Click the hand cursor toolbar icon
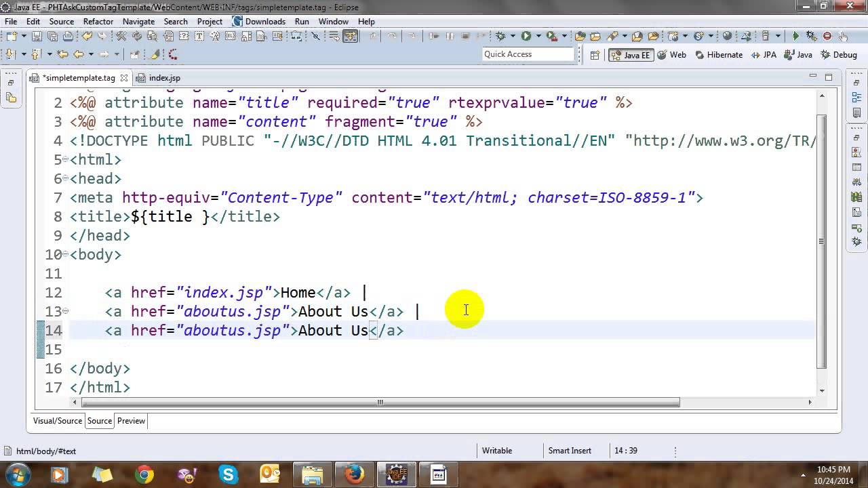The image size is (868, 488). click(x=843, y=36)
